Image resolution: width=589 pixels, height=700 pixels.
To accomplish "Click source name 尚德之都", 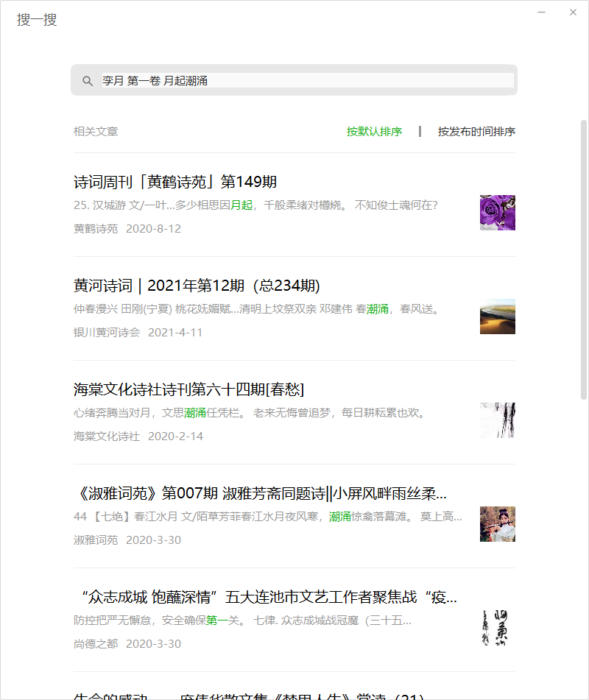I will point(96,644).
